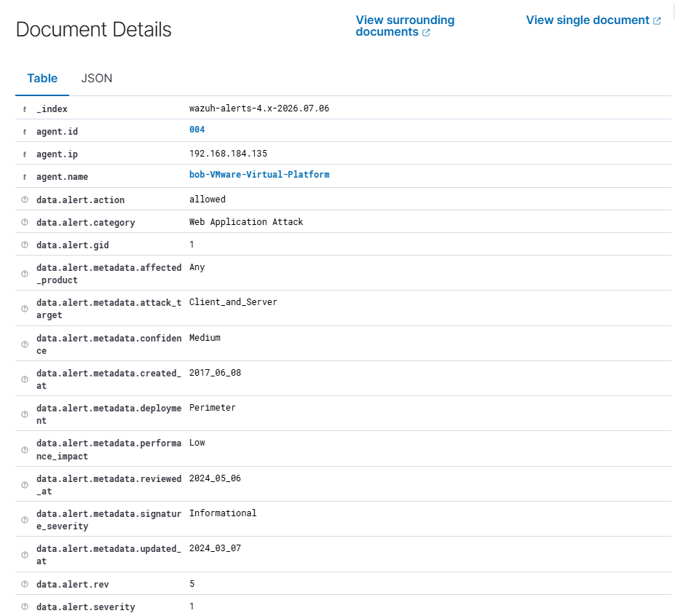
Task: Click the reviewed_at value 2024_05_06
Action: point(216,478)
